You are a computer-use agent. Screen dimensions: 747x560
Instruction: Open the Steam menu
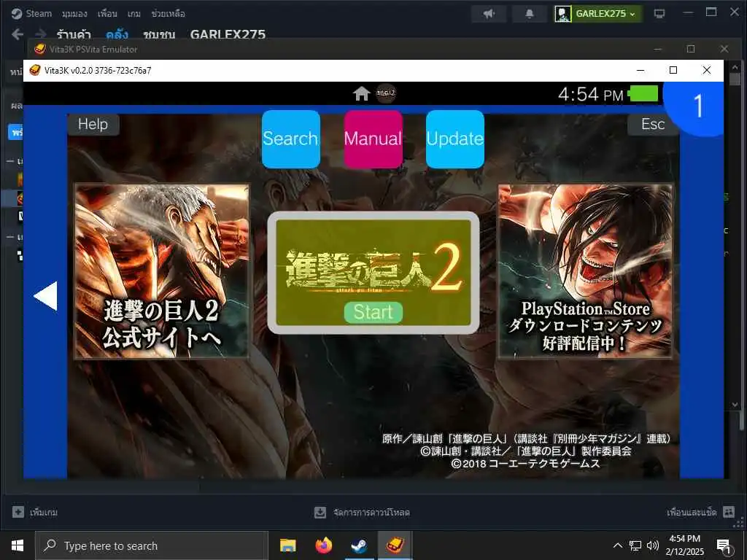[39, 13]
